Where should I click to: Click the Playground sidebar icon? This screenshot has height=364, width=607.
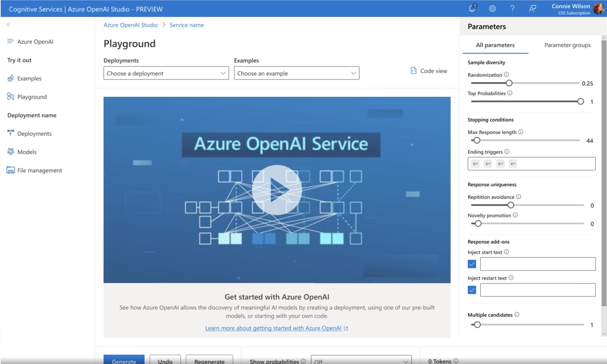click(x=11, y=96)
